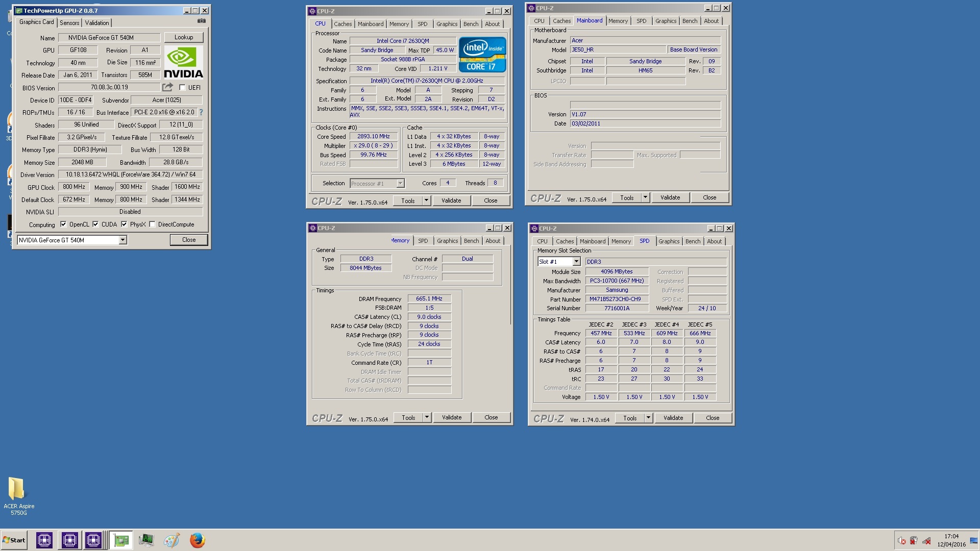Expand Tools arrow in the SPD window
The height and width of the screenshot is (551, 980).
click(x=648, y=418)
